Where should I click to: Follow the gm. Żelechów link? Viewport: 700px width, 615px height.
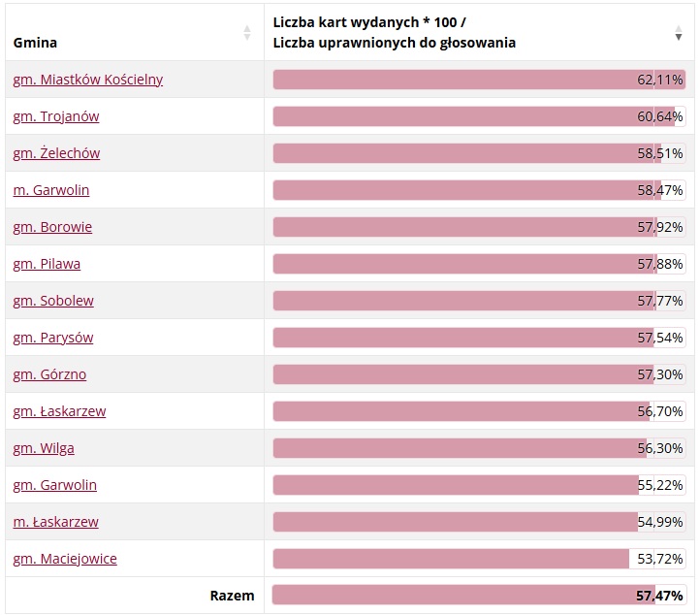56,153
